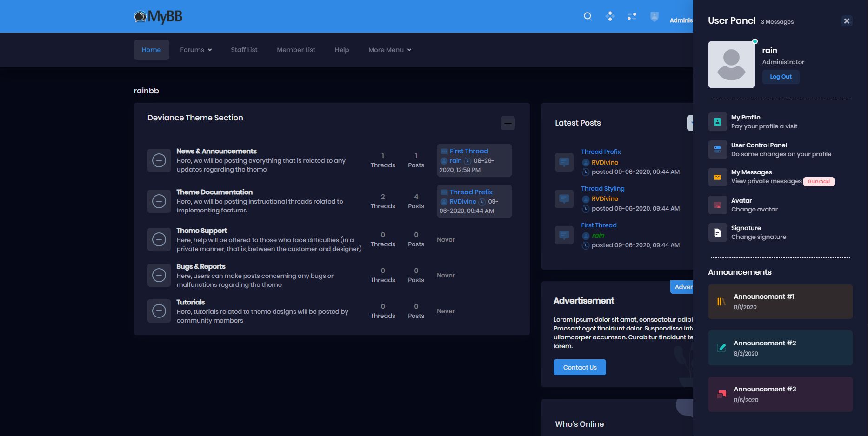Close the User Panel sidebar
Image resolution: width=868 pixels, height=436 pixels.
point(847,21)
